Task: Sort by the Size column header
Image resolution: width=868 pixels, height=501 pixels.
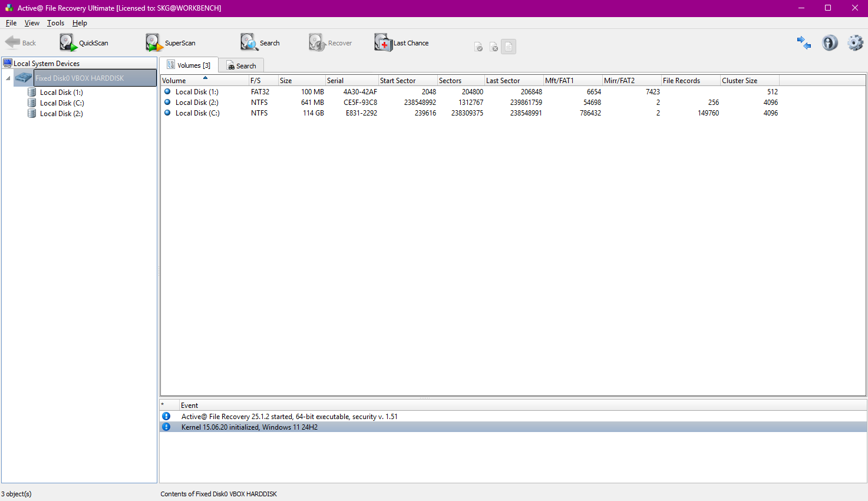Action: 302,80
